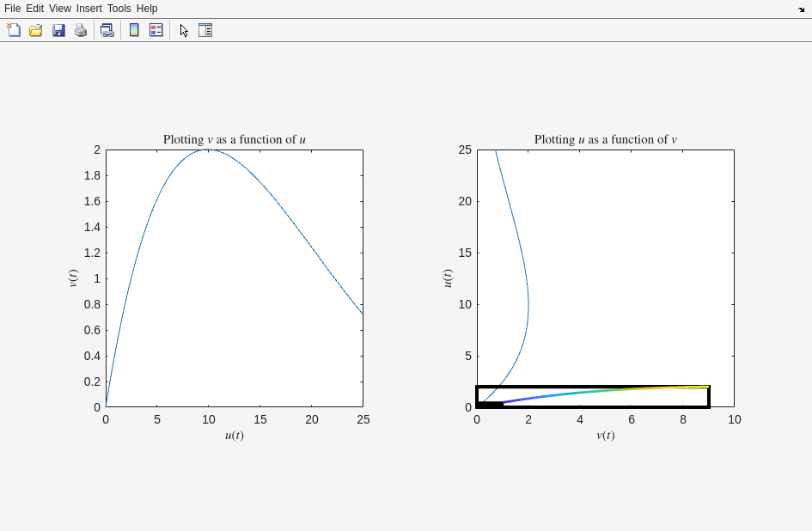Click the title 'Plotting v as a function of u'
The height and width of the screenshot is (531, 812).
pos(234,139)
